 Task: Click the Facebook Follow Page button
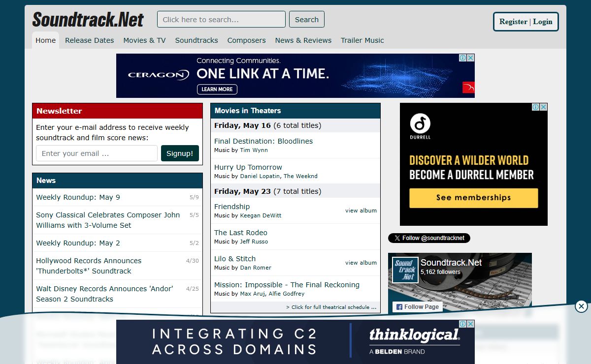417,306
